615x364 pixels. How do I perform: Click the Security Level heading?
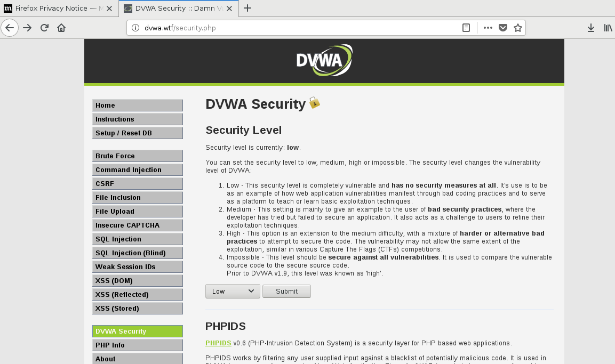click(244, 130)
